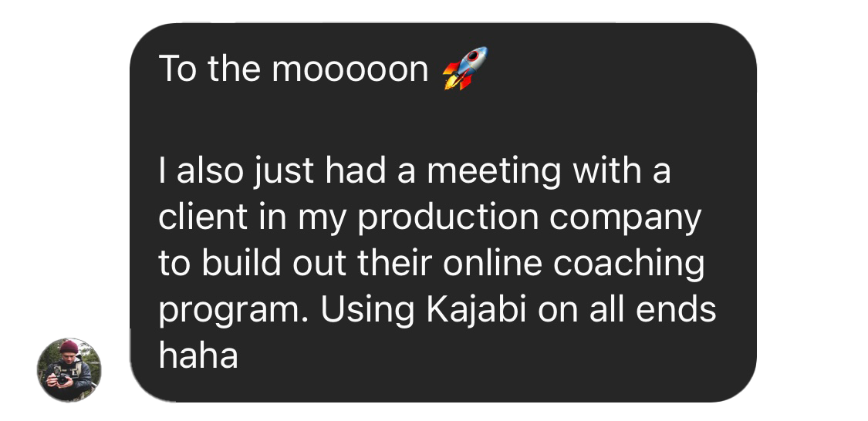Image resolution: width=868 pixels, height=421 pixels.
Task: Click the word Kajabi in the message
Action: coord(476,311)
